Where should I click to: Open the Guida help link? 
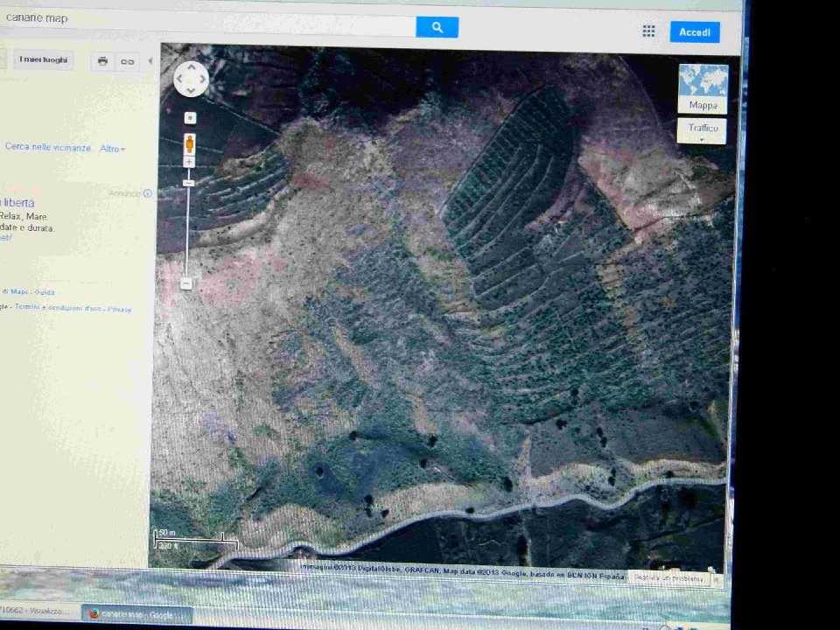45,292
